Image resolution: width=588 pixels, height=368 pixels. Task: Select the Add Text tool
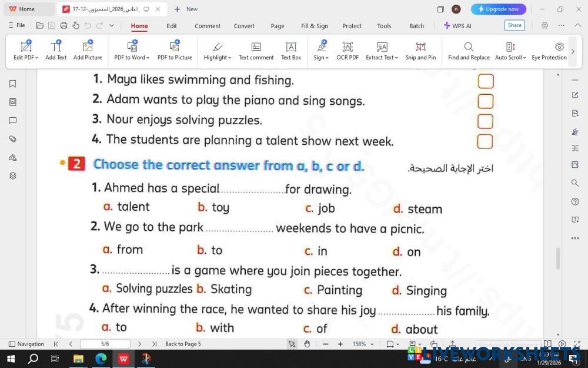coord(56,51)
